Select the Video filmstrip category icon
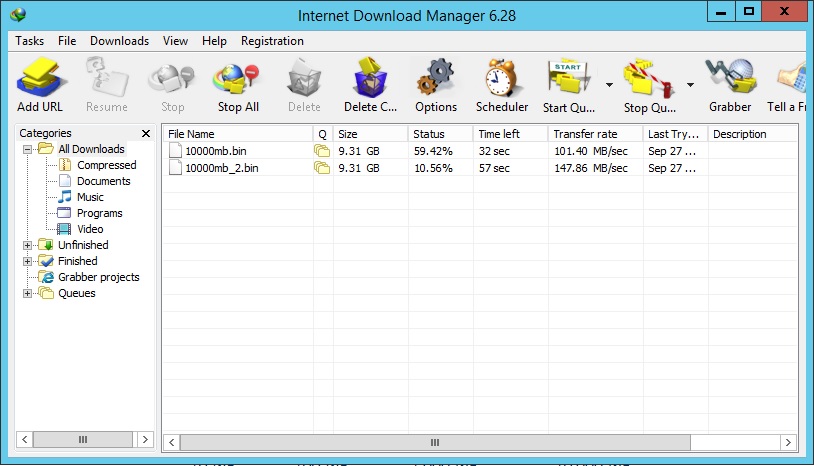Viewport: 814px width, 466px height. [64, 229]
